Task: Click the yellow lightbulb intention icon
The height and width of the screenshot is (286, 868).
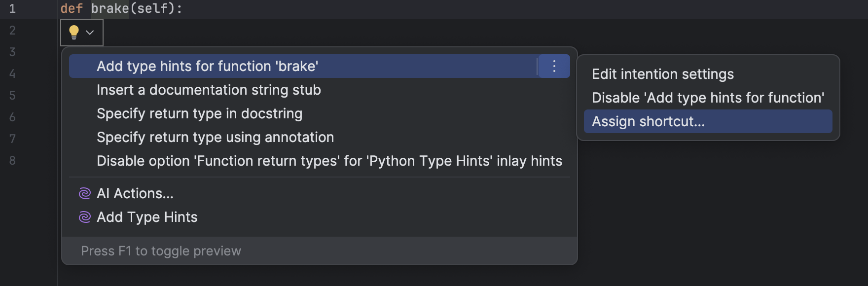Action: click(x=74, y=32)
